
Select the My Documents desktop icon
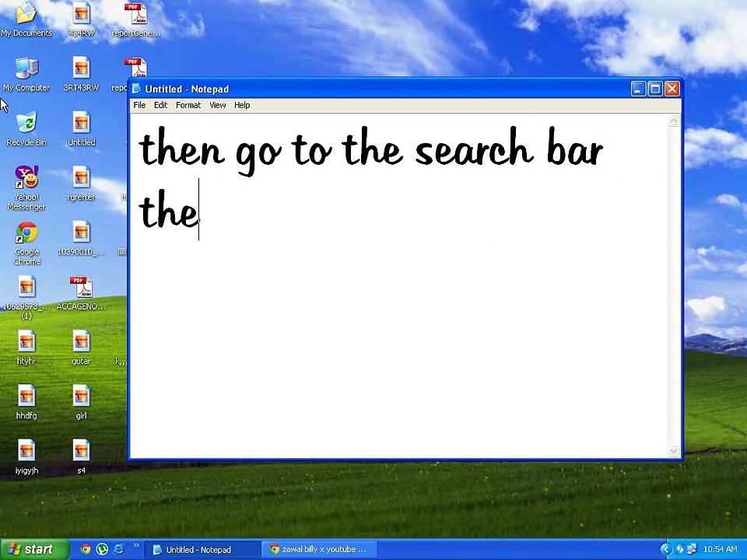pos(26,19)
